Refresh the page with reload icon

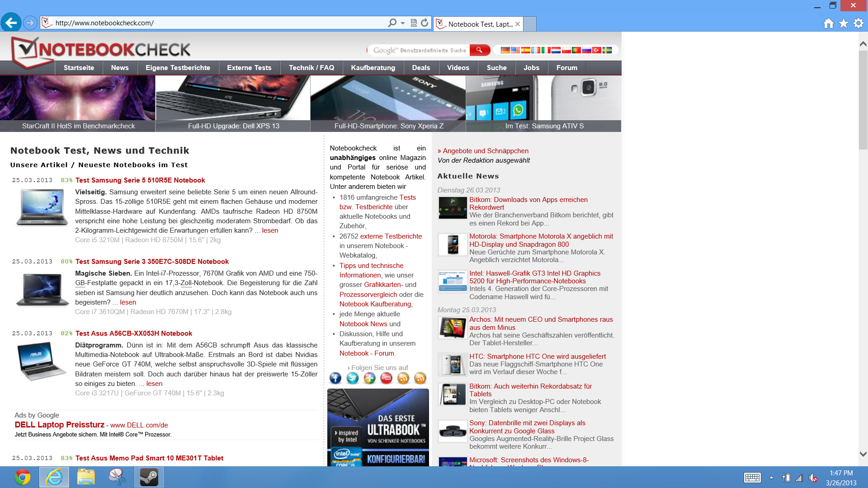(425, 23)
